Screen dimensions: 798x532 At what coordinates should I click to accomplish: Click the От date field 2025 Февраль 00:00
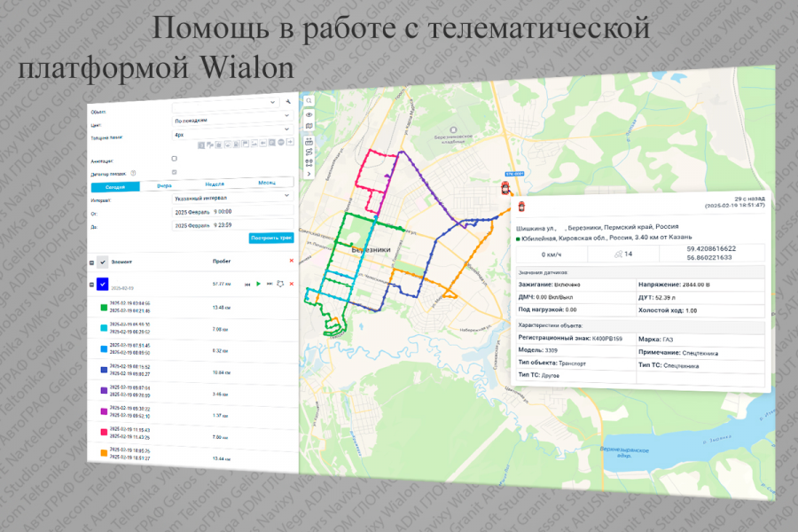(x=232, y=211)
